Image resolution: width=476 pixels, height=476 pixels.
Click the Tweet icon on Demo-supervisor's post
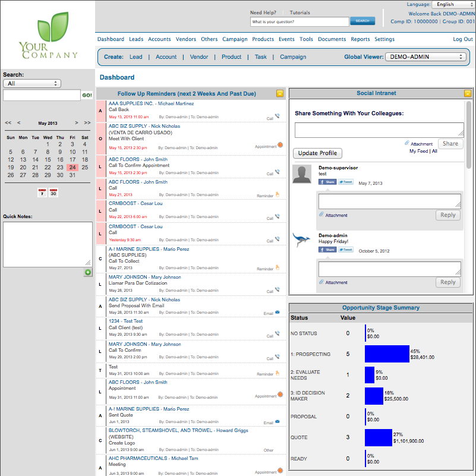coord(345,182)
